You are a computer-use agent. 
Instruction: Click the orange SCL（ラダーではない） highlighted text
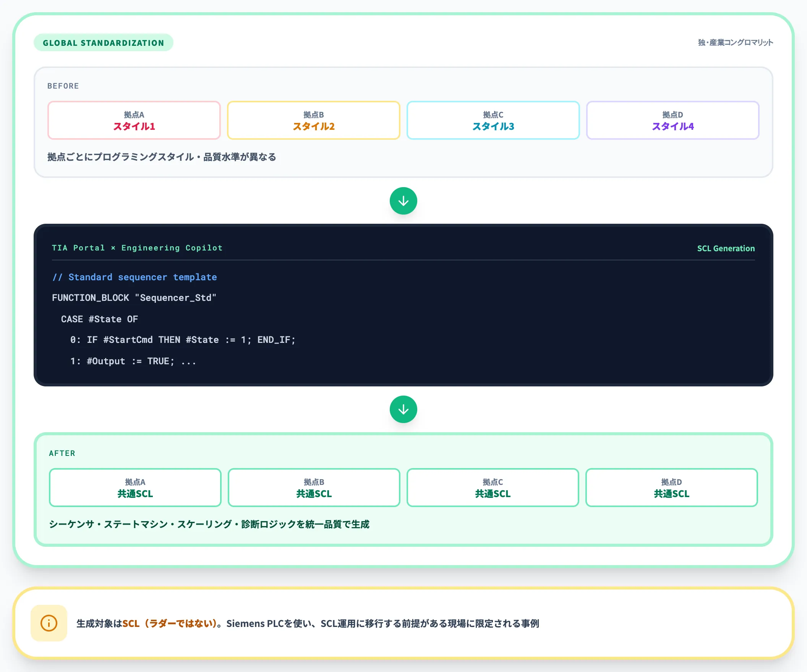[170, 623]
